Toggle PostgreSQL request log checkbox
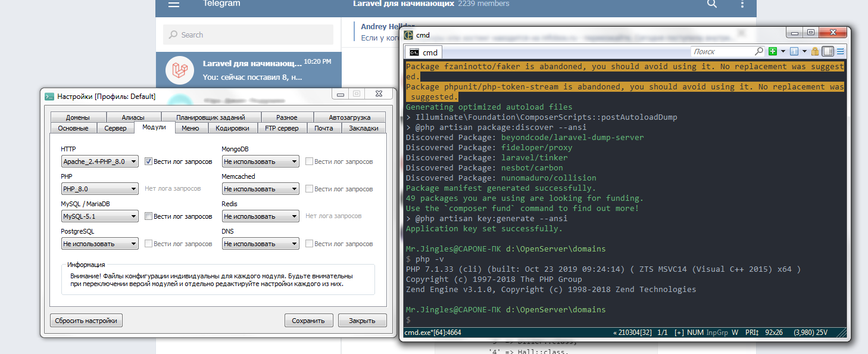This screenshot has height=354, width=868. 149,244
